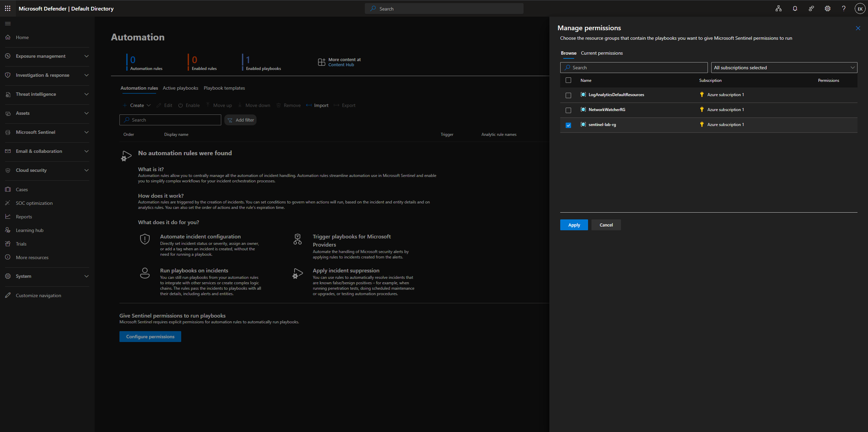Open the All subscriptions selected dropdown
This screenshot has width=868, height=432.
point(784,68)
